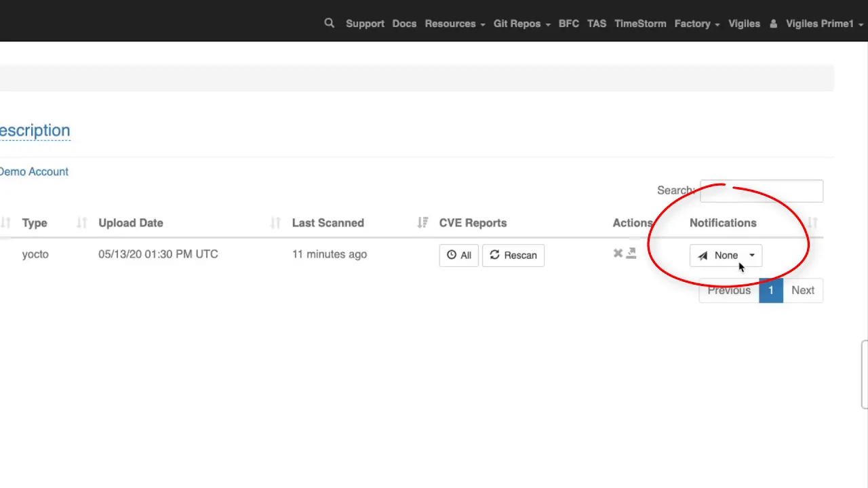The image size is (868, 488).
Task: Sort by the Notifications column
Action: tap(723, 223)
